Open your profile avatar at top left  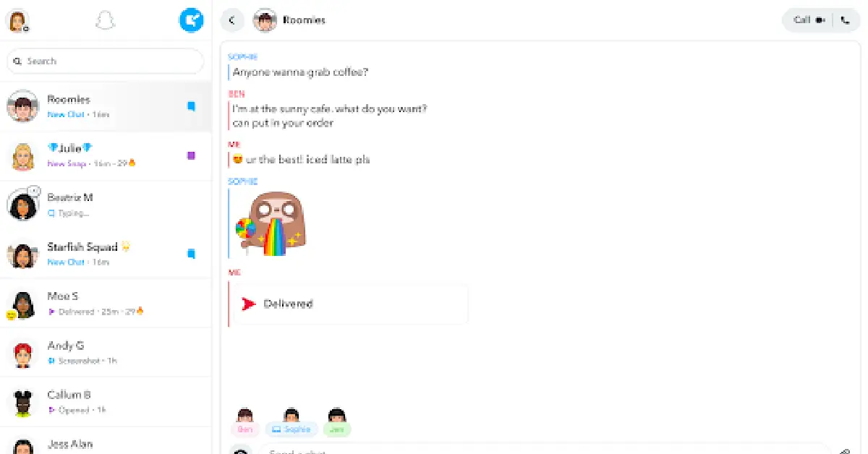[17, 20]
